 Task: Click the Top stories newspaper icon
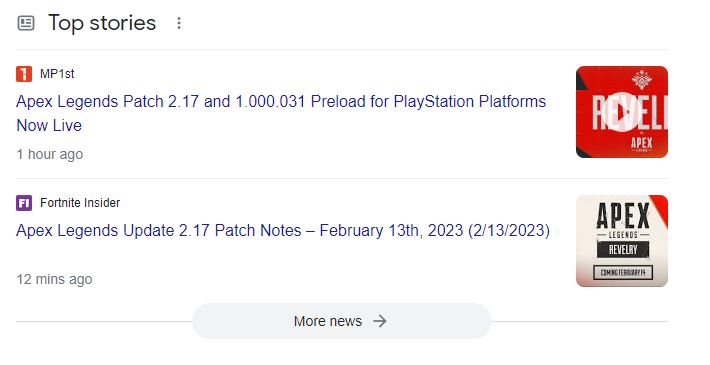click(x=26, y=23)
